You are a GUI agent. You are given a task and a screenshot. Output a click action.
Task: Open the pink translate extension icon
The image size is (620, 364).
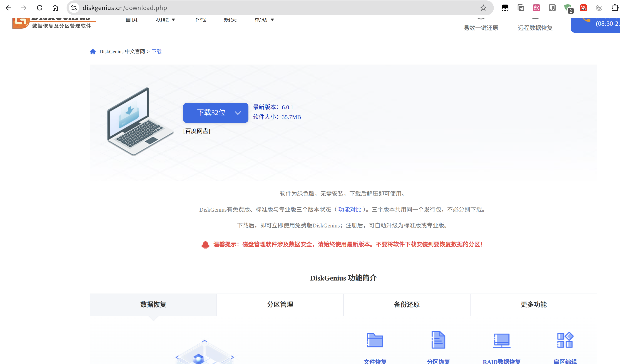click(x=536, y=8)
